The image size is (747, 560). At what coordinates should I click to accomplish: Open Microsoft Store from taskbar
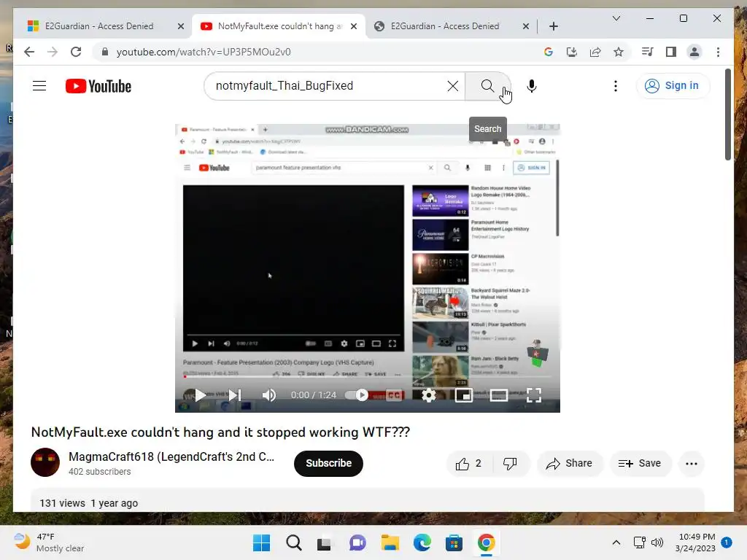(454, 542)
